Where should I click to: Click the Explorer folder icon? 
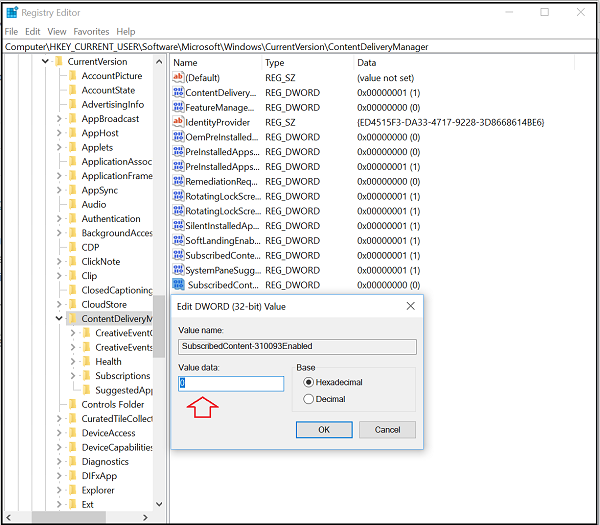[73, 490]
